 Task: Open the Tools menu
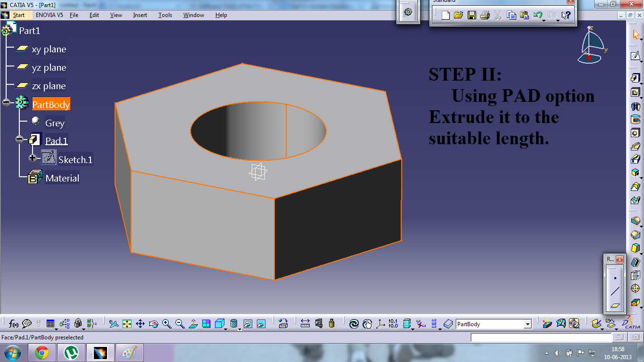pos(165,15)
